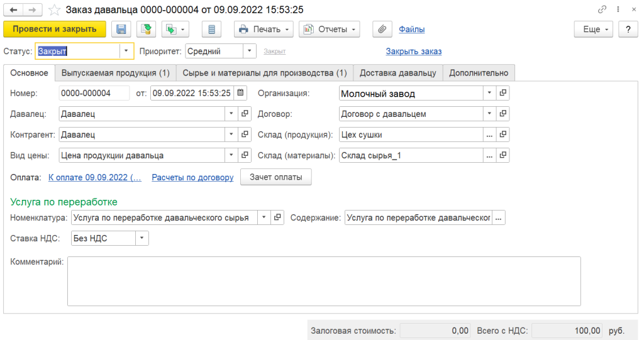The image size is (644, 340).
Task: Post the document using the green arrow sheet icon
Action: click(x=146, y=29)
